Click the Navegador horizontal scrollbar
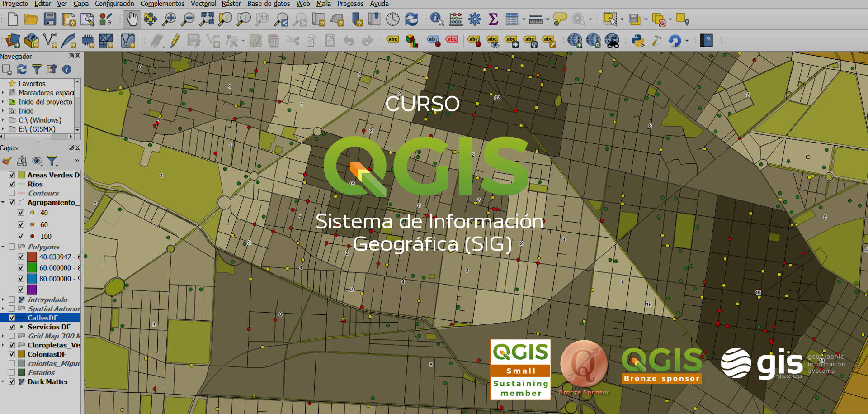This screenshot has height=414, width=868. (36, 136)
